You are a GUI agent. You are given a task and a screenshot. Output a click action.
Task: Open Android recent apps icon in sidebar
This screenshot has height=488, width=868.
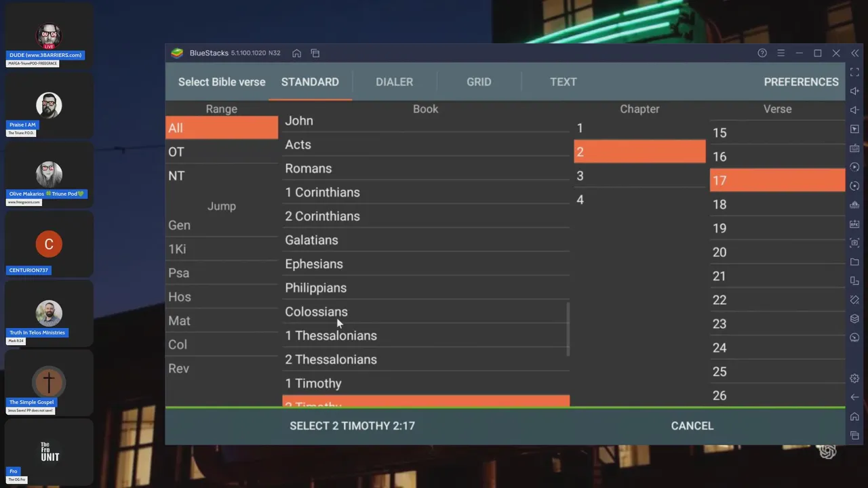coord(854,435)
